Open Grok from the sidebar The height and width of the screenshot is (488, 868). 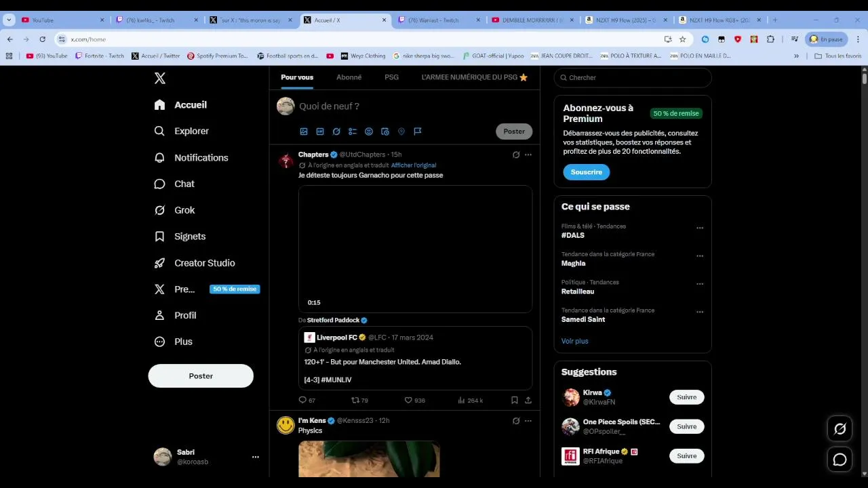(x=174, y=210)
